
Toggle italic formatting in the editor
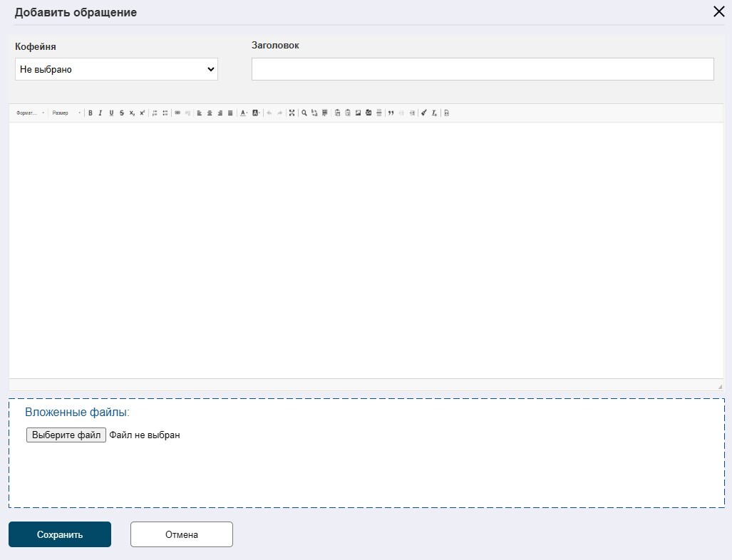pyautogui.click(x=100, y=113)
